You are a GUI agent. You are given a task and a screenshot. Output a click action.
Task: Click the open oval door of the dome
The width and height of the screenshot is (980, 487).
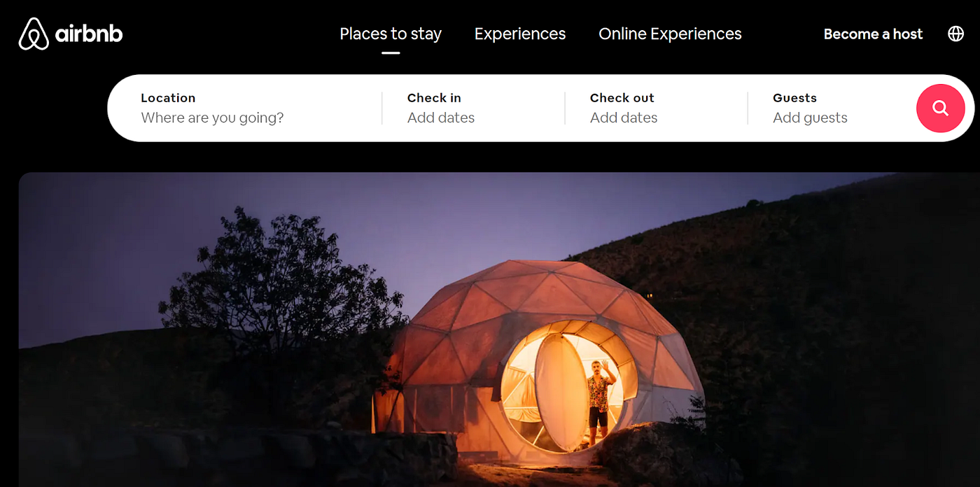[x=560, y=392]
